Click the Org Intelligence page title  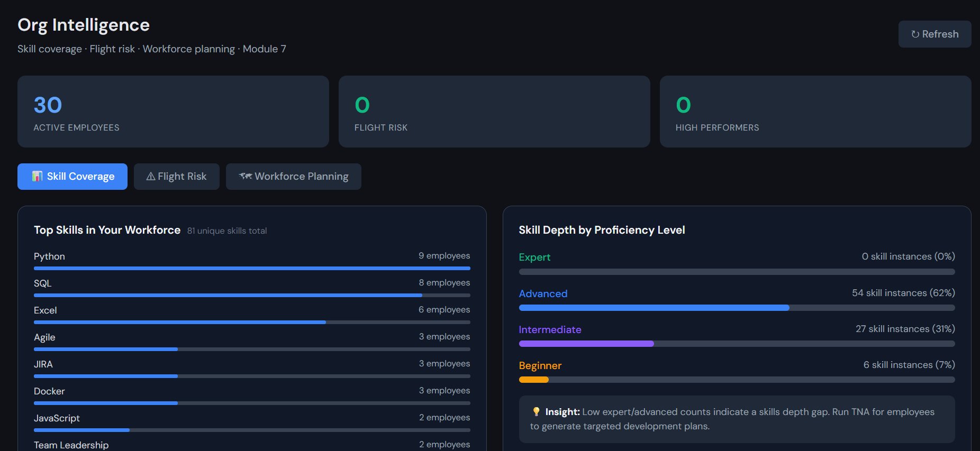coord(84,25)
